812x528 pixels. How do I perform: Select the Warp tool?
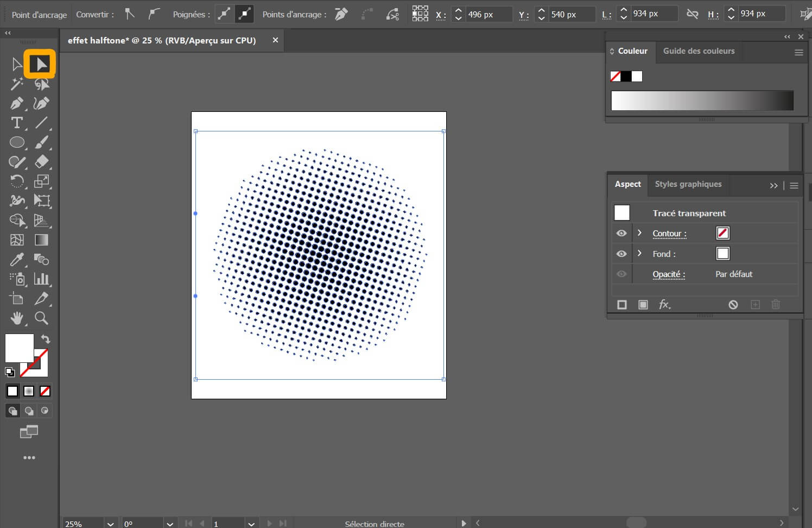click(x=17, y=201)
